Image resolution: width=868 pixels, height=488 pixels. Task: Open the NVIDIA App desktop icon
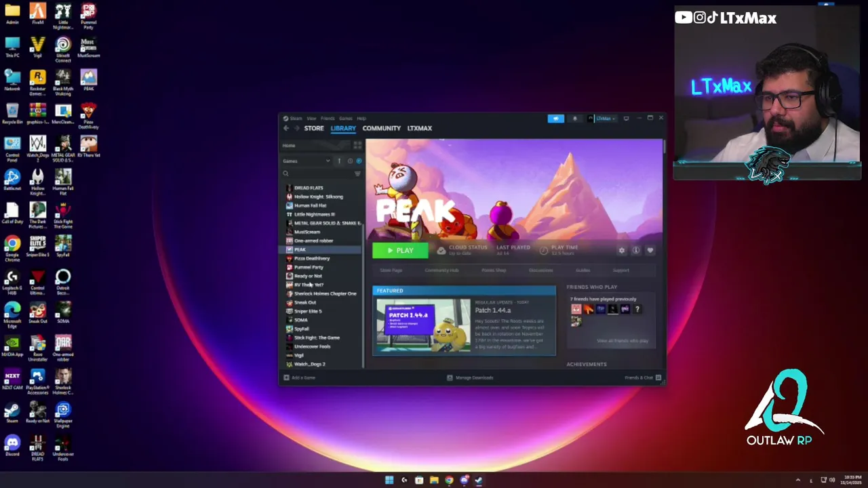coord(12,346)
